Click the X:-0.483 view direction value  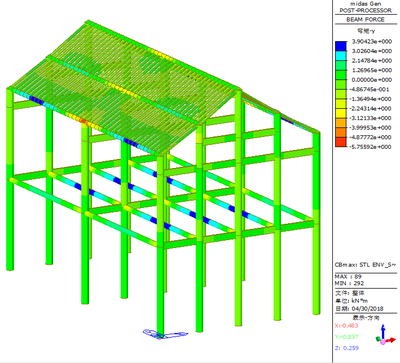click(x=346, y=326)
